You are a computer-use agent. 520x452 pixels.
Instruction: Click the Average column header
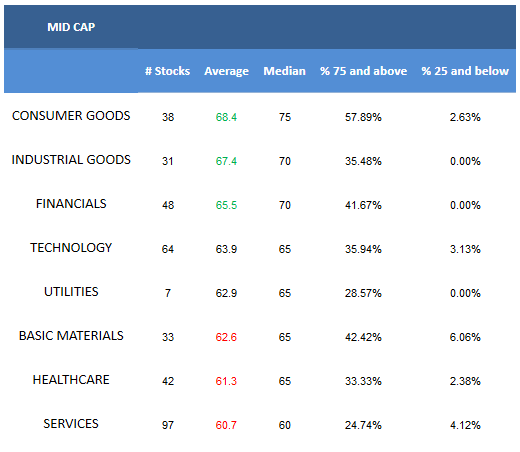[x=226, y=71]
